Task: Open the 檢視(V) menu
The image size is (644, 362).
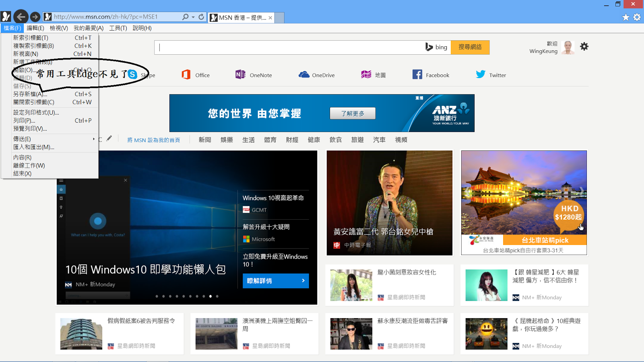Action: click(x=59, y=28)
